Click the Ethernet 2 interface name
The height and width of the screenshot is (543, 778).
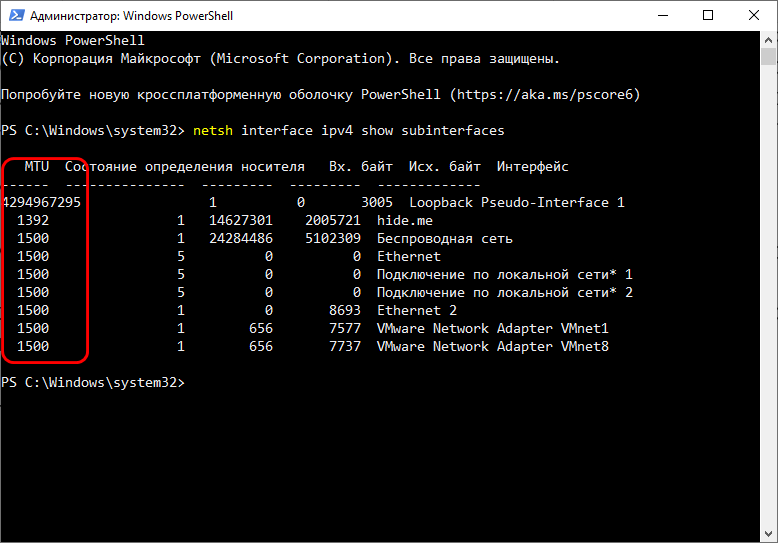[x=416, y=311]
